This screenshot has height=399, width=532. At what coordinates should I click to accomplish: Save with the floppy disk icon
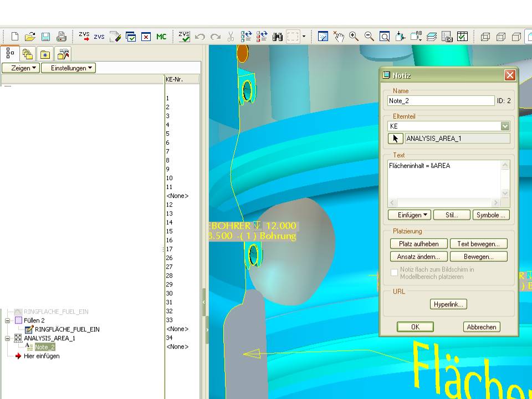point(45,37)
